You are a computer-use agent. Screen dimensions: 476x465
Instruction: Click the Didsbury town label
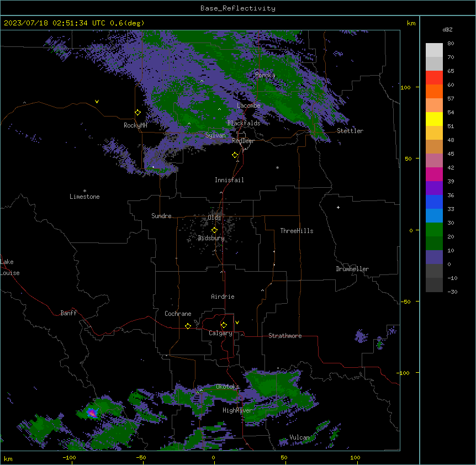click(x=211, y=238)
